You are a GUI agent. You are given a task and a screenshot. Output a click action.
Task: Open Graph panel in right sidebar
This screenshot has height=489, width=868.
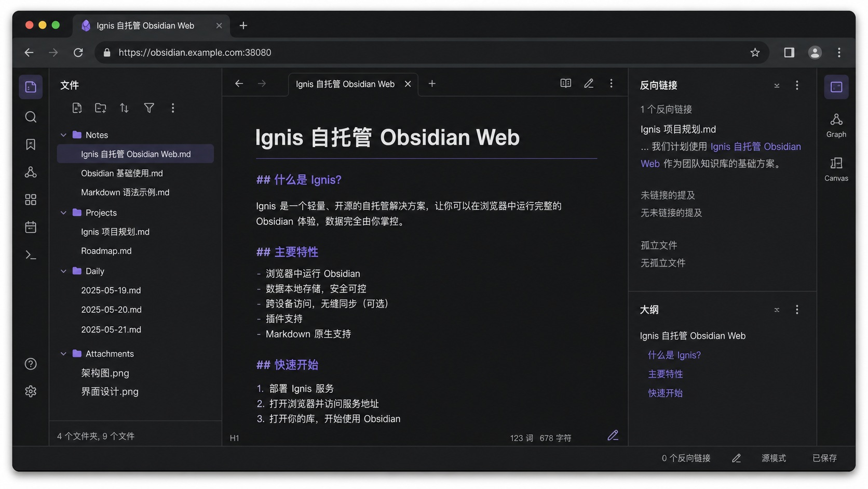[836, 125]
